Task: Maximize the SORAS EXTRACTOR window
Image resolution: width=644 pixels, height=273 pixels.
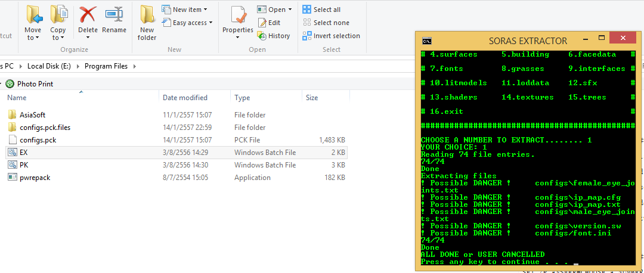Action: coord(601,38)
